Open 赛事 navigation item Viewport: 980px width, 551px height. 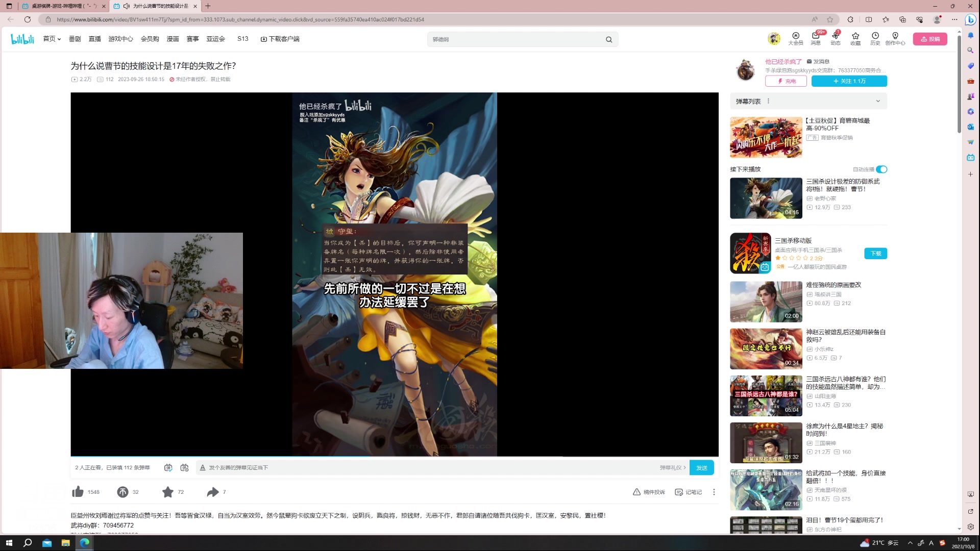click(193, 39)
